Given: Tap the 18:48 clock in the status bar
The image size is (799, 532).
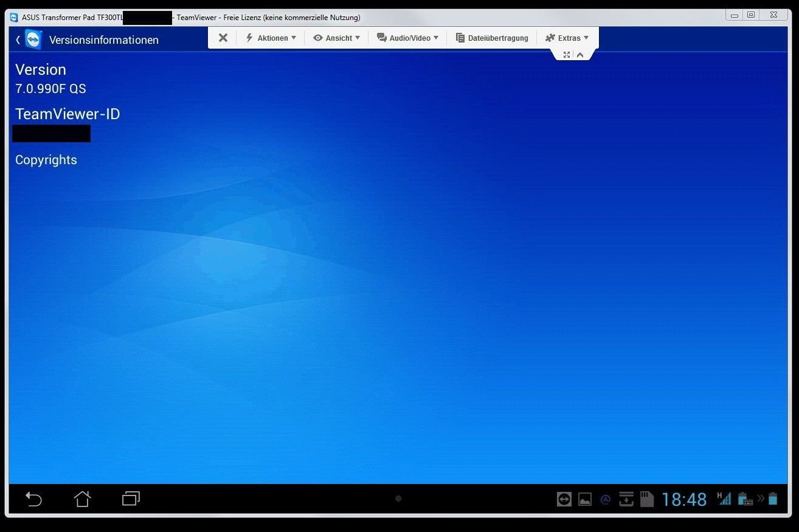Looking at the screenshot, I should 684,500.
